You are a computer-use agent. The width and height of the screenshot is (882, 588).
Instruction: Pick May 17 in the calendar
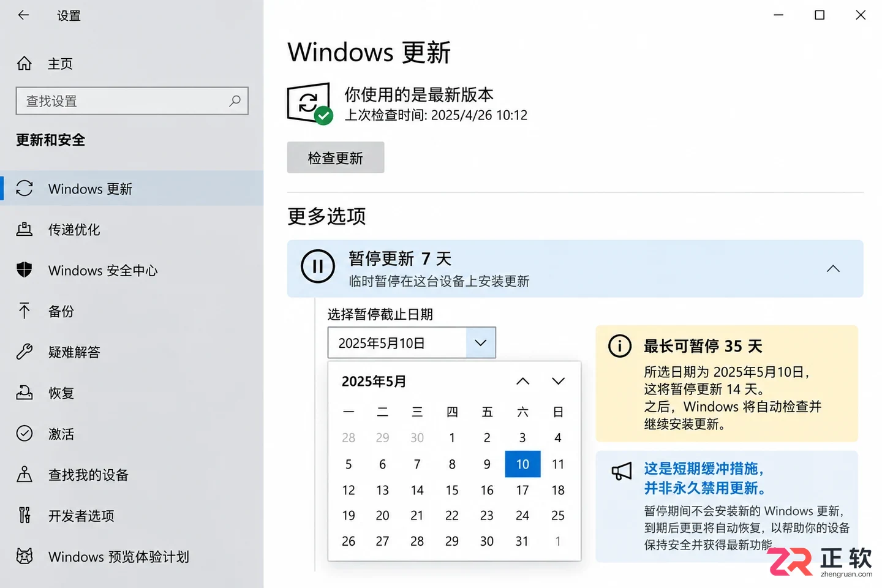(522, 490)
